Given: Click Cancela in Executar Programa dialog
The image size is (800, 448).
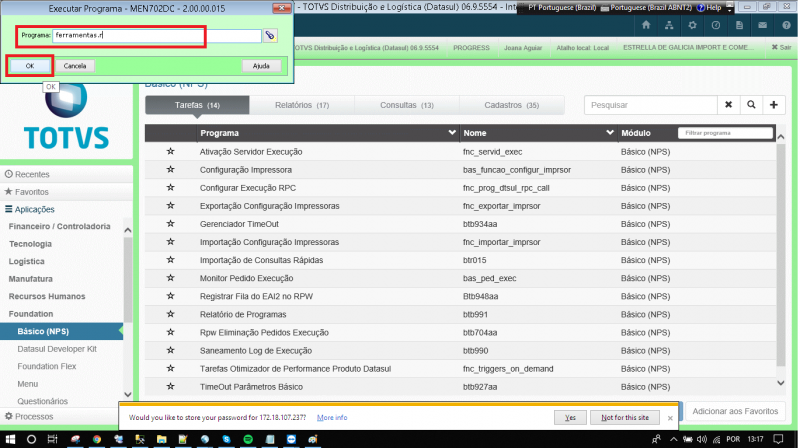Looking at the screenshot, I should coord(75,66).
